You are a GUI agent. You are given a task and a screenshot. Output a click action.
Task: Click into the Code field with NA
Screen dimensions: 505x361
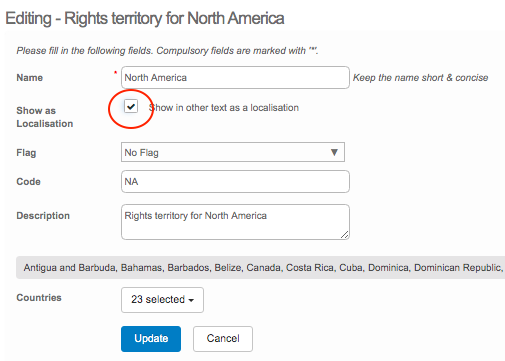pyautogui.click(x=235, y=182)
